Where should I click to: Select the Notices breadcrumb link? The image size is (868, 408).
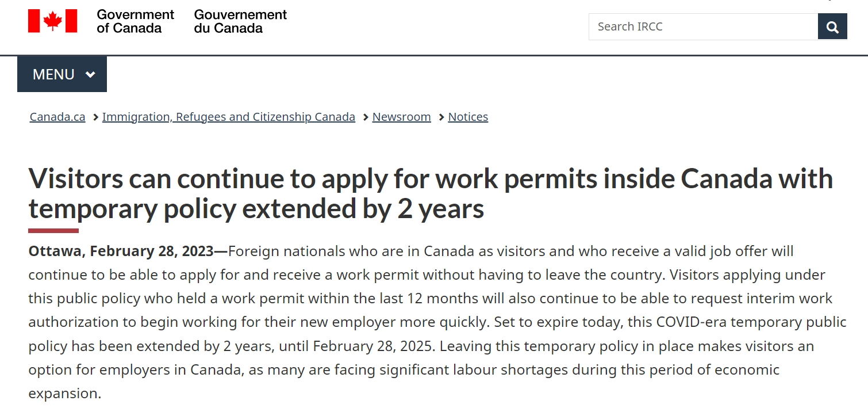click(x=468, y=117)
